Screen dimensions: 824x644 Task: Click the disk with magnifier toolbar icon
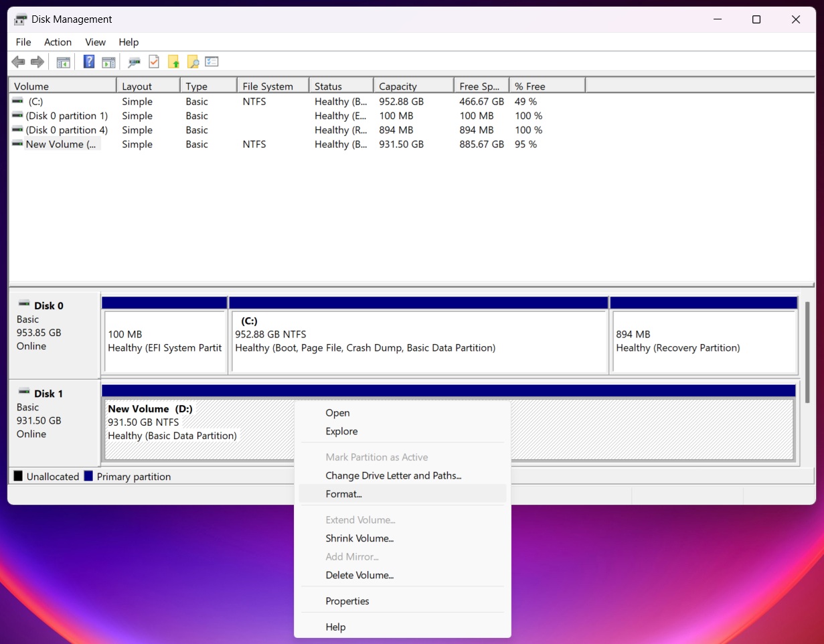coord(135,62)
